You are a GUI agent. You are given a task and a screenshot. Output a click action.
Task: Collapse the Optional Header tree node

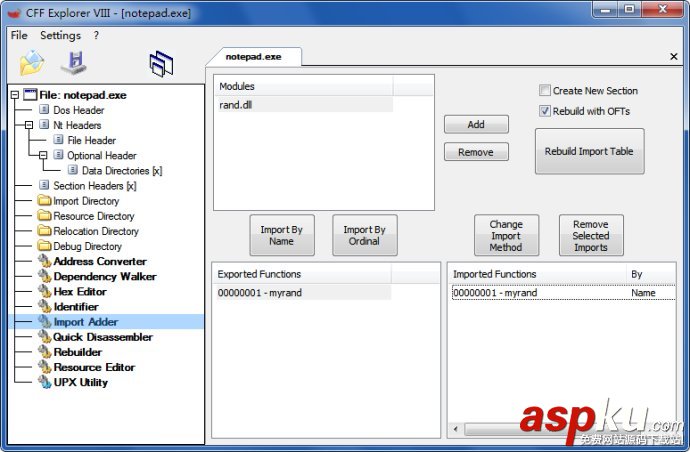[x=43, y=155]
